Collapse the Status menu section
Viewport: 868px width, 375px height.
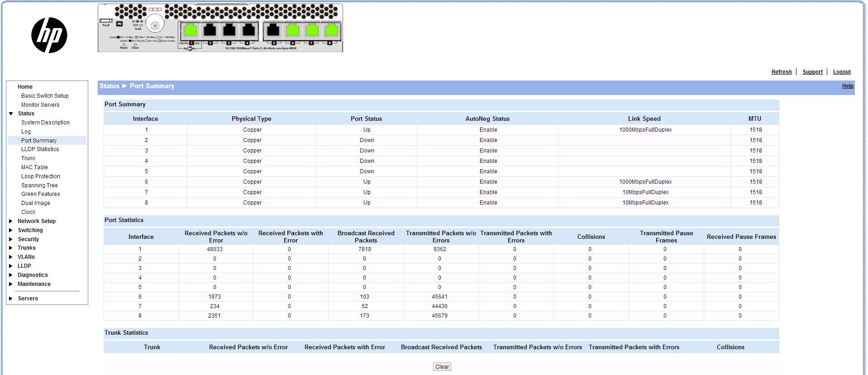tap(11, 114)
